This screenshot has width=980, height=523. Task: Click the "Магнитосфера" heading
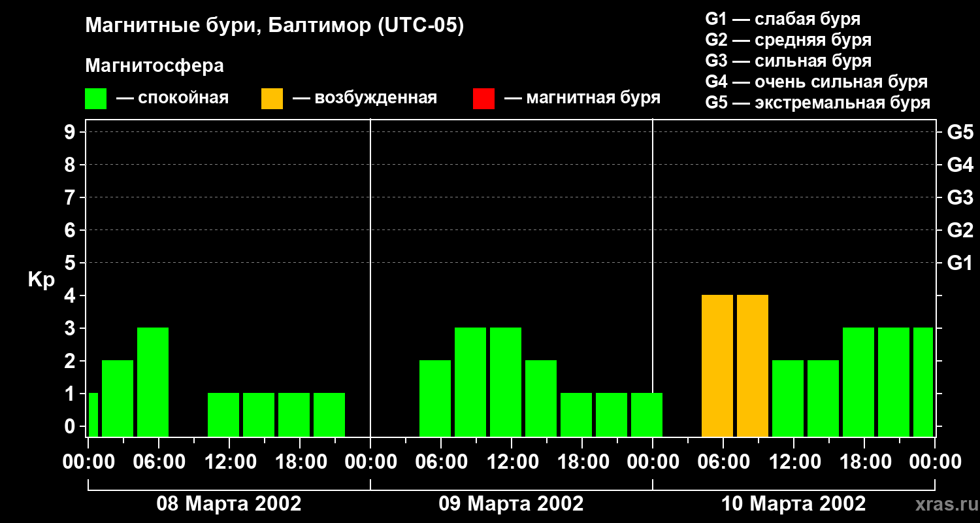155,66
